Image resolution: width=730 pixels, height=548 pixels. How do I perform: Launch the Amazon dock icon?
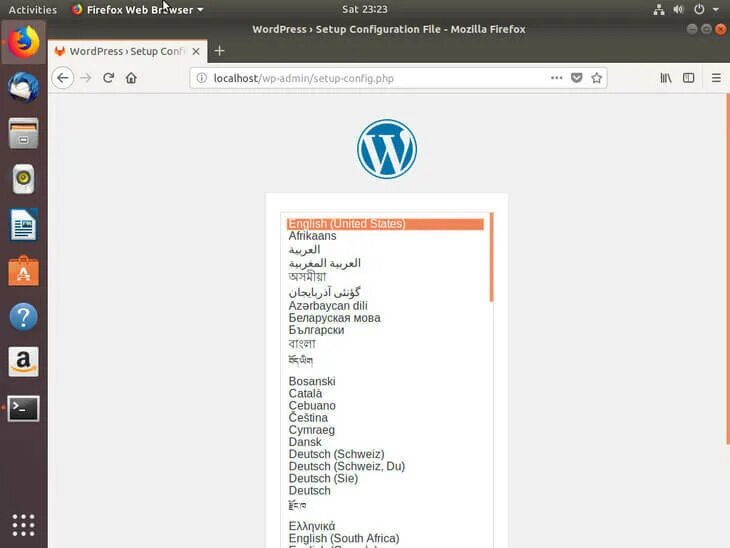pyautogui.click(x=23, y=362)
